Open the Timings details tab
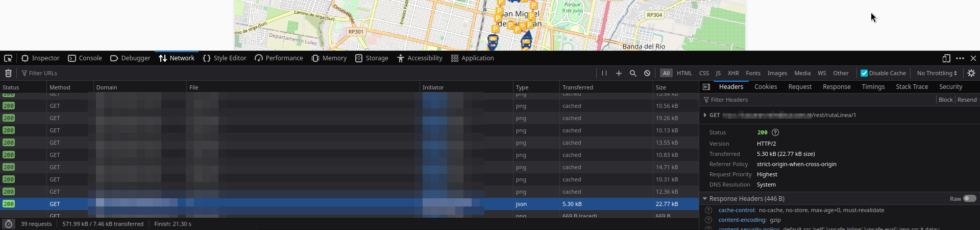Image resolution: width=980 pixels, height=230 pixels. click(x=873, y=87)
